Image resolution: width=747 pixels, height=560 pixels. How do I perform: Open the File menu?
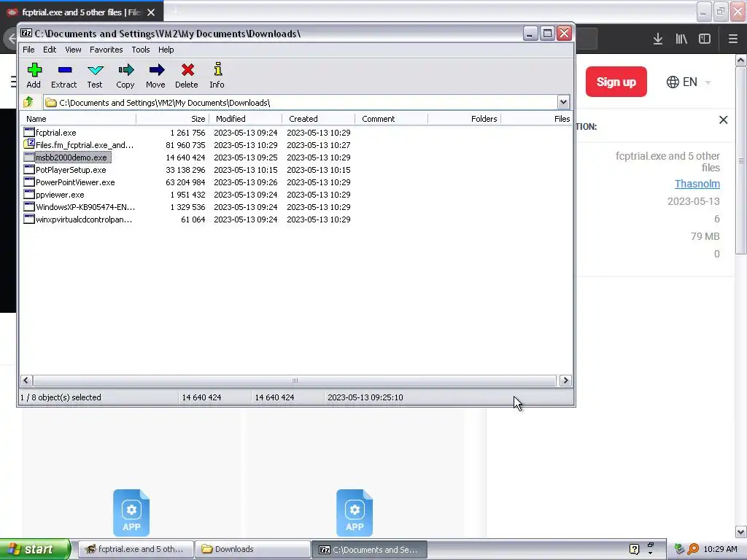28,50
